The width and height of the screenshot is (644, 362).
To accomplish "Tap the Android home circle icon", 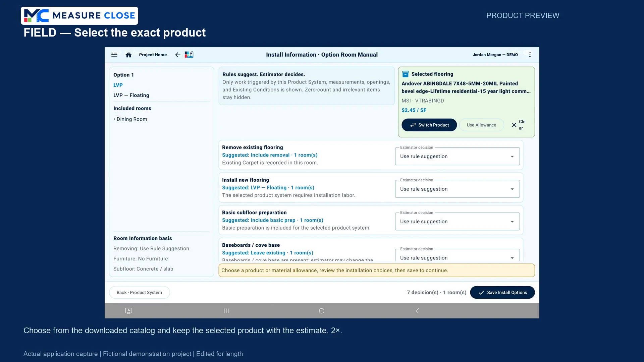I will 322,311.
